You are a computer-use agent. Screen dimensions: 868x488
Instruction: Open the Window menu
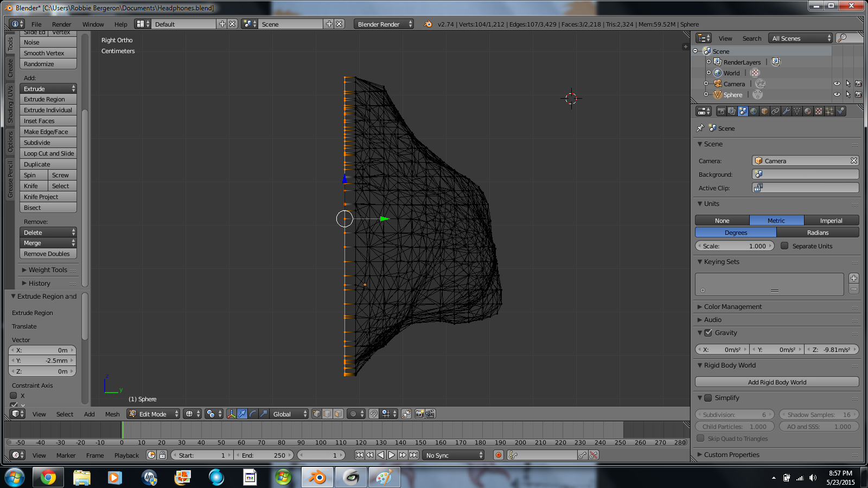pyautogui.click(x=93, y=24)
